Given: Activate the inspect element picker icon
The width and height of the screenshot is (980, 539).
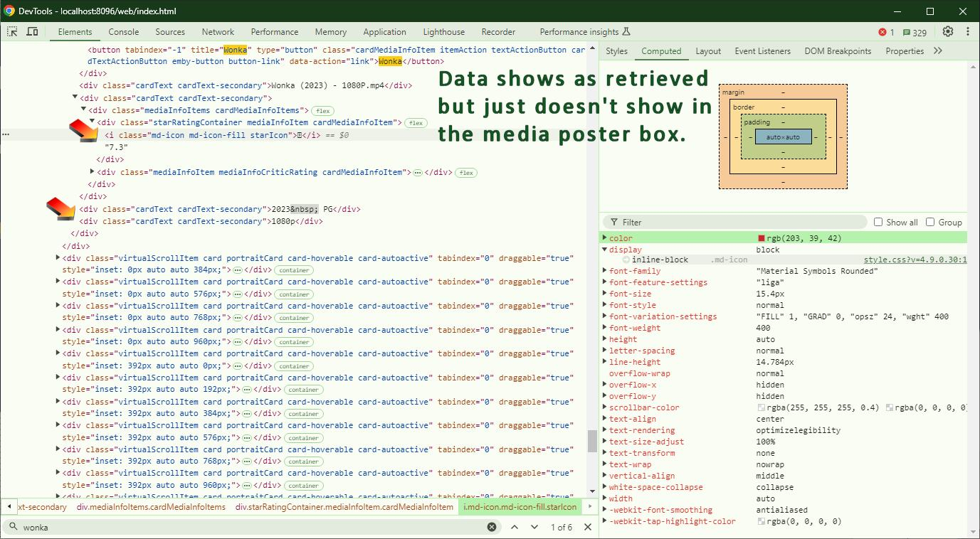Looking at the screenshot, I should tap(12, 31).
